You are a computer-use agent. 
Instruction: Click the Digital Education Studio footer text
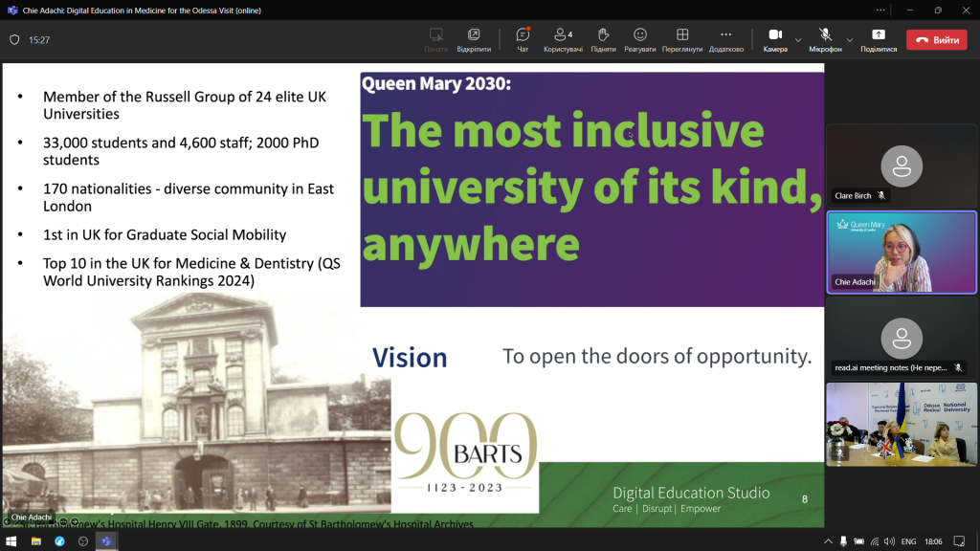[x=691, y=493]
